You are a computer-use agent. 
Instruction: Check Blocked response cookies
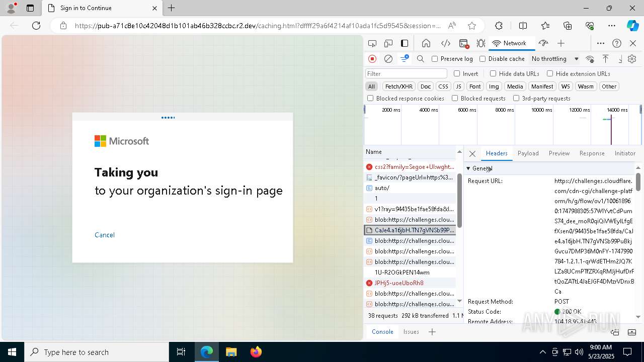click(370, 99)
